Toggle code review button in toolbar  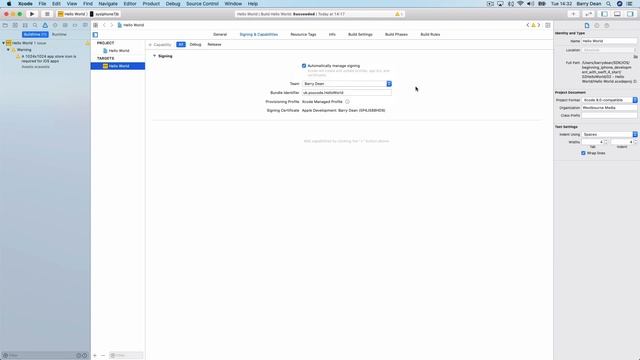point(588,14)
